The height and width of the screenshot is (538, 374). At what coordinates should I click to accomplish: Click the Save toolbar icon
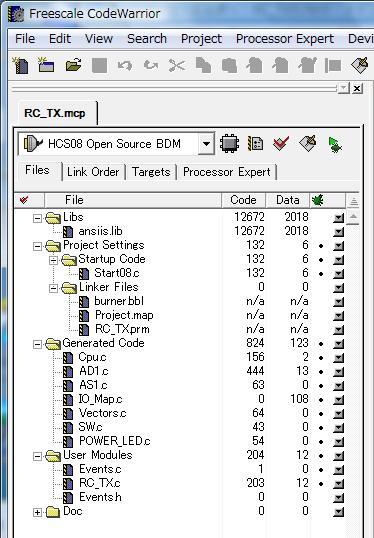(x=100, y=65)
